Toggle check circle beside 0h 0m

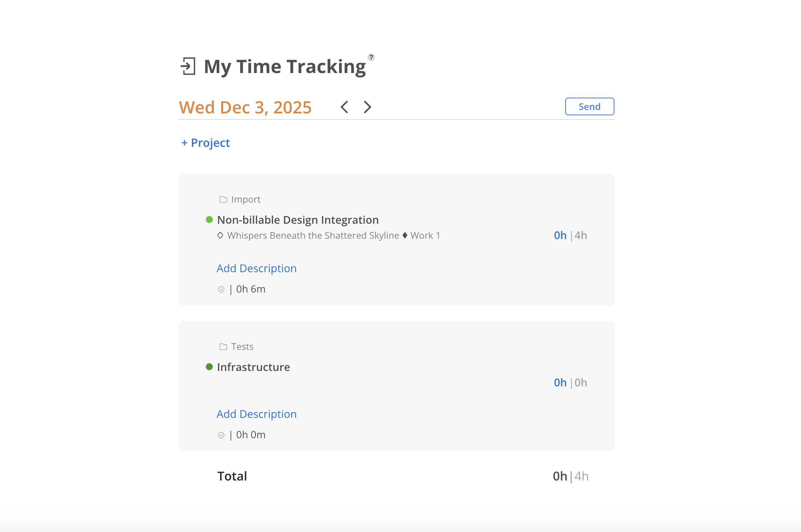(221, 435)
